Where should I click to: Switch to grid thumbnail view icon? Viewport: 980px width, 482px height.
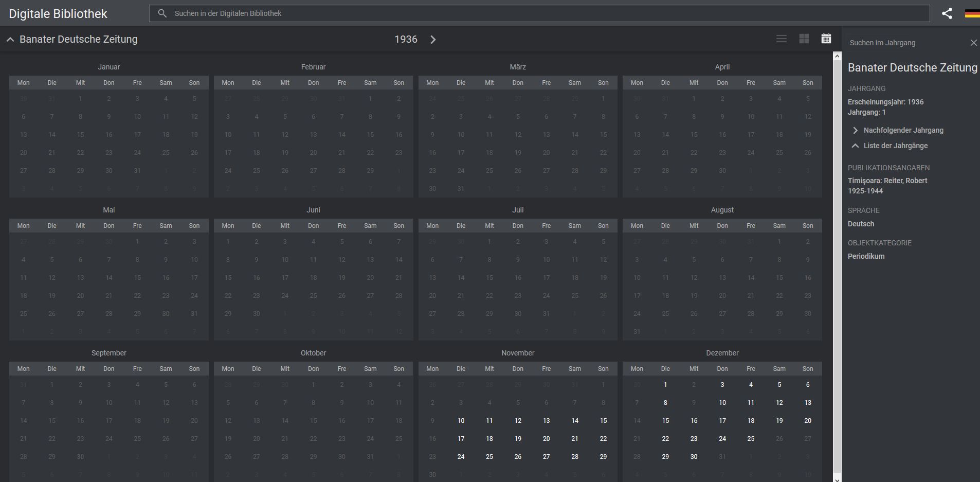804,39
